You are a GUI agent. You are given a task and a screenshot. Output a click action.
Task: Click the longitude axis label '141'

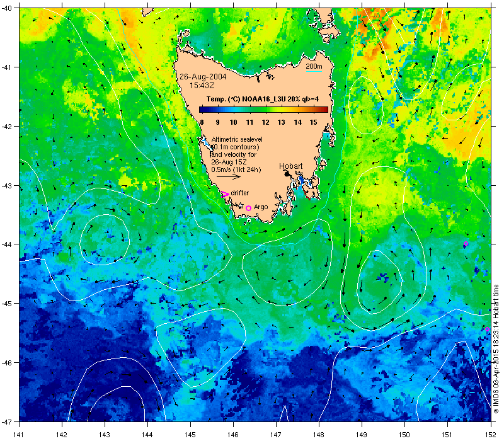point(20,435)
